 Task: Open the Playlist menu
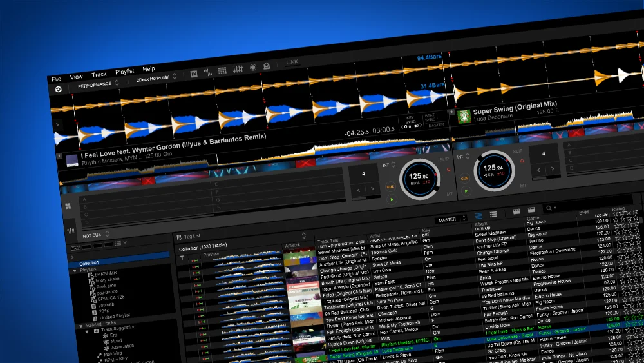pyautogui.click(x=124, y=72)
